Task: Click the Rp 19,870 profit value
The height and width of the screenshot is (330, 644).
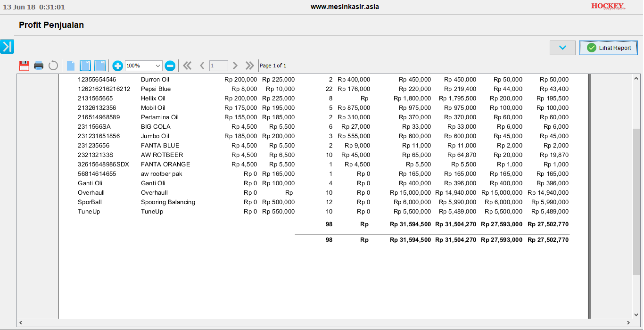Action: (x=555, y=155)
